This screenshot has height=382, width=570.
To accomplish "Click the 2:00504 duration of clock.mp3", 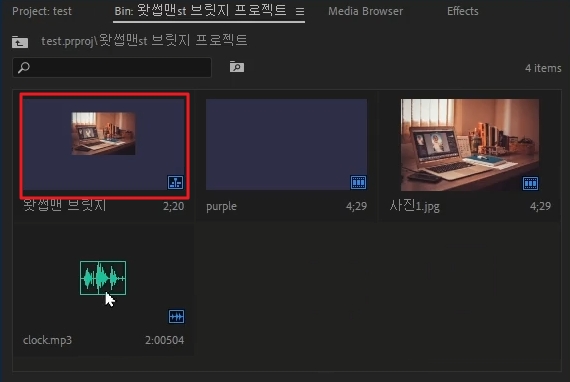I will tap(164, 341).
